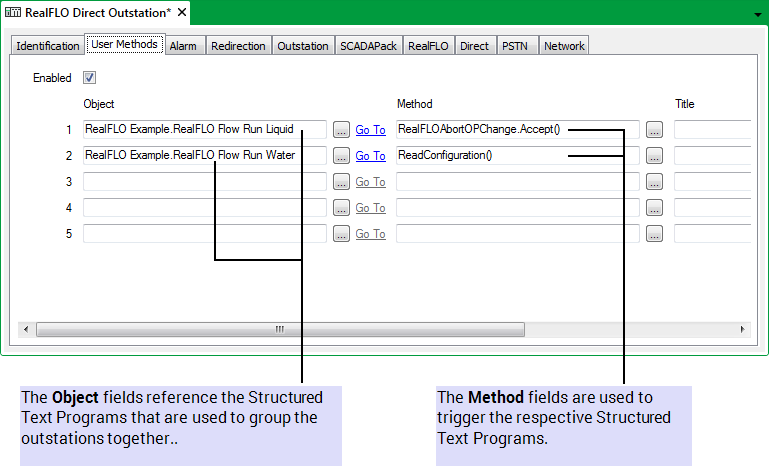Click Title field in row 2

click(713, 155)
